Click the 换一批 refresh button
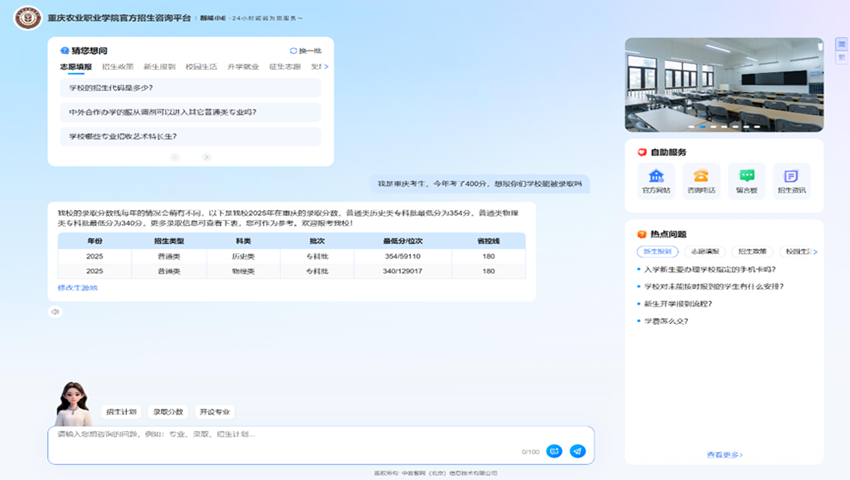 (x=306, y=50)
